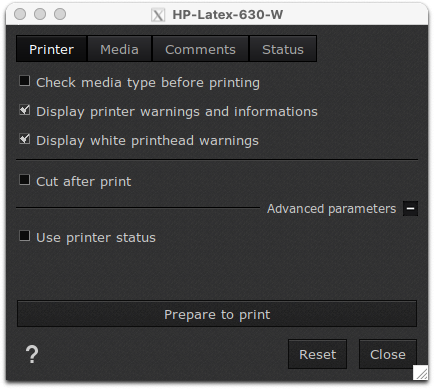
Task: Enable Use printer status option
Action: point(25,236)
